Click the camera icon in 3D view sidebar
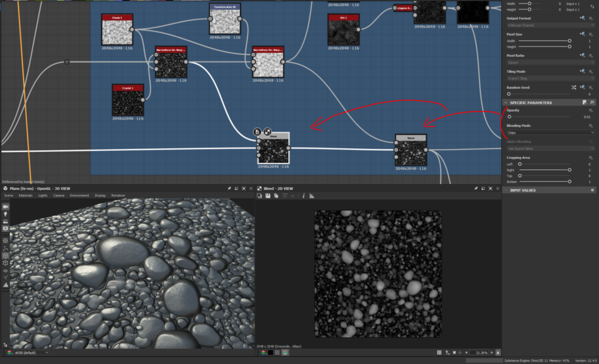This screenshot has height=364, width=599. point(6,207)
